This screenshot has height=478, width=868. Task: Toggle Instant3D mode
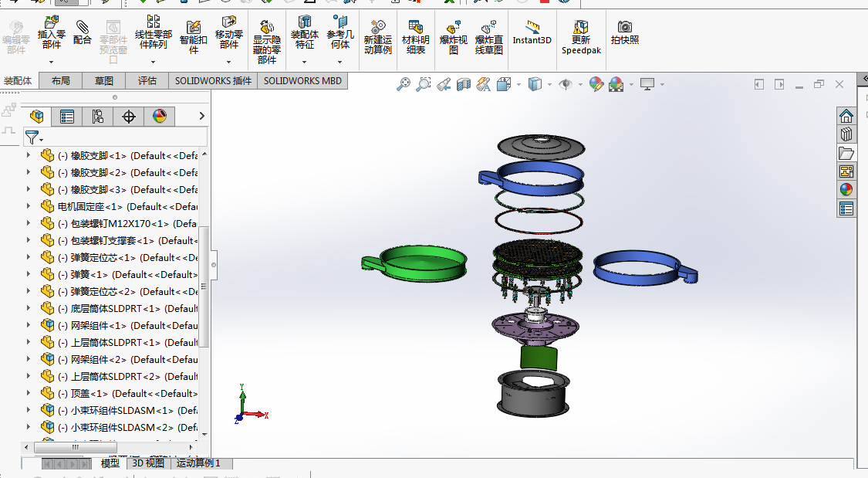click(532, 32)
